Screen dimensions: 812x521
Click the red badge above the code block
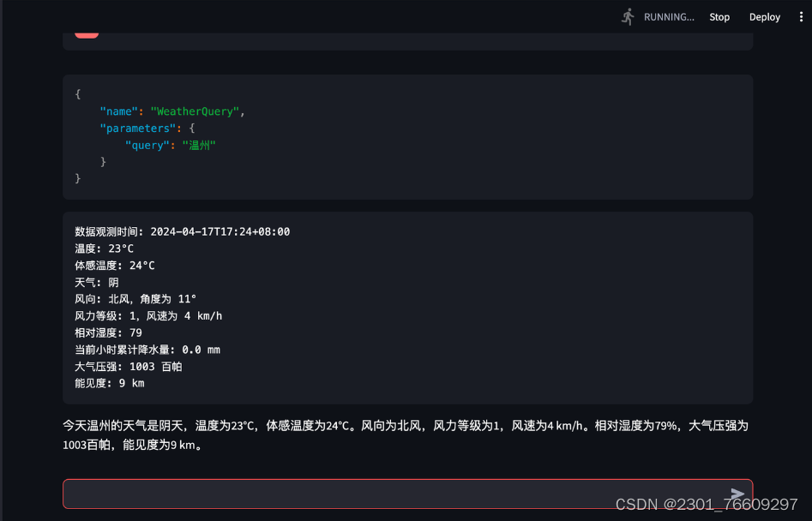[87, 29]
